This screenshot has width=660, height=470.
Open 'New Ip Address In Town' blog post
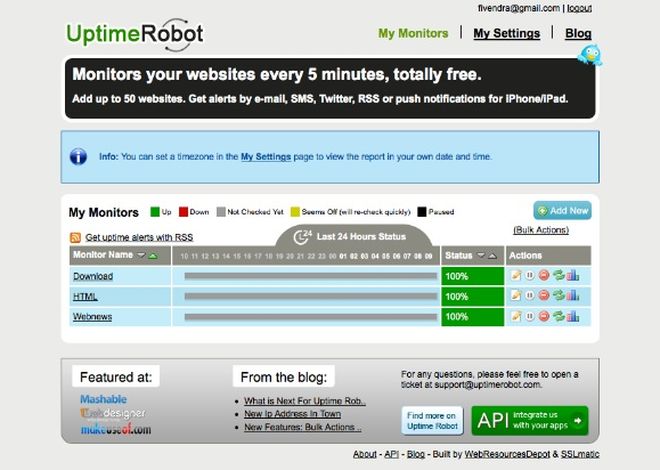293,414
